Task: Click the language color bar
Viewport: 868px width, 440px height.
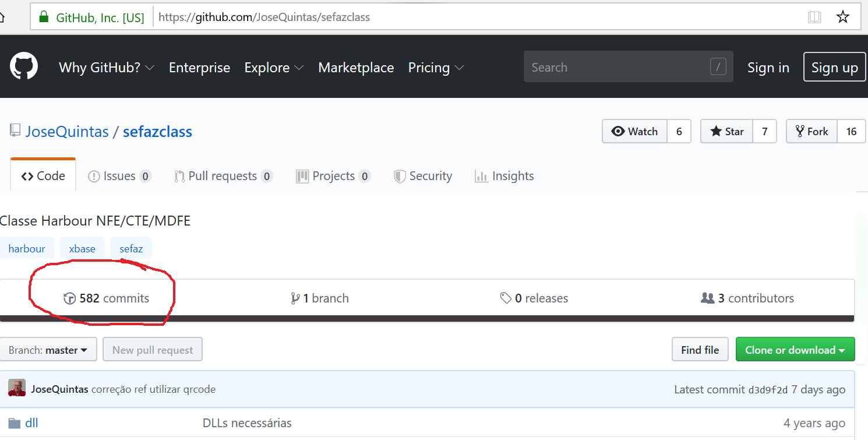Action: (427, 319)
